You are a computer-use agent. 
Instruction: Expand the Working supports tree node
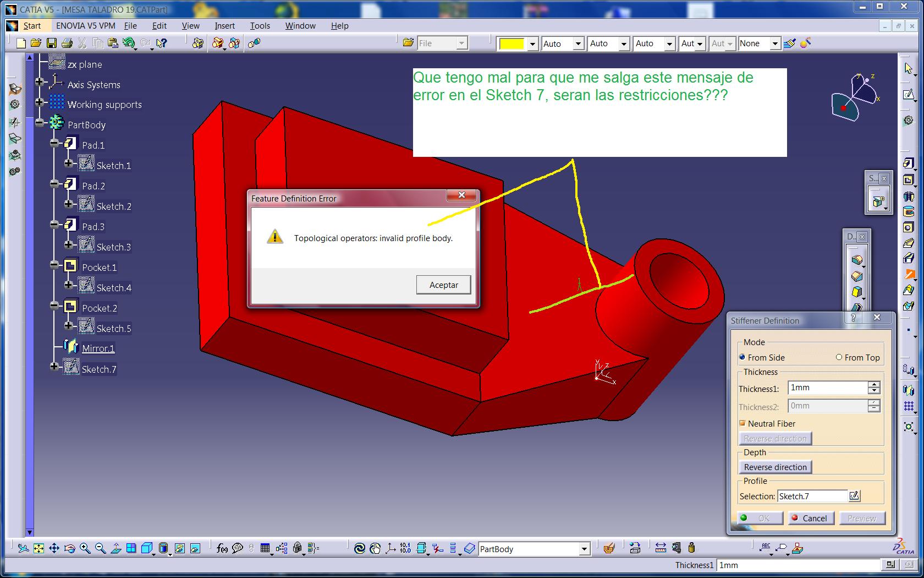(x=39, y=102)
